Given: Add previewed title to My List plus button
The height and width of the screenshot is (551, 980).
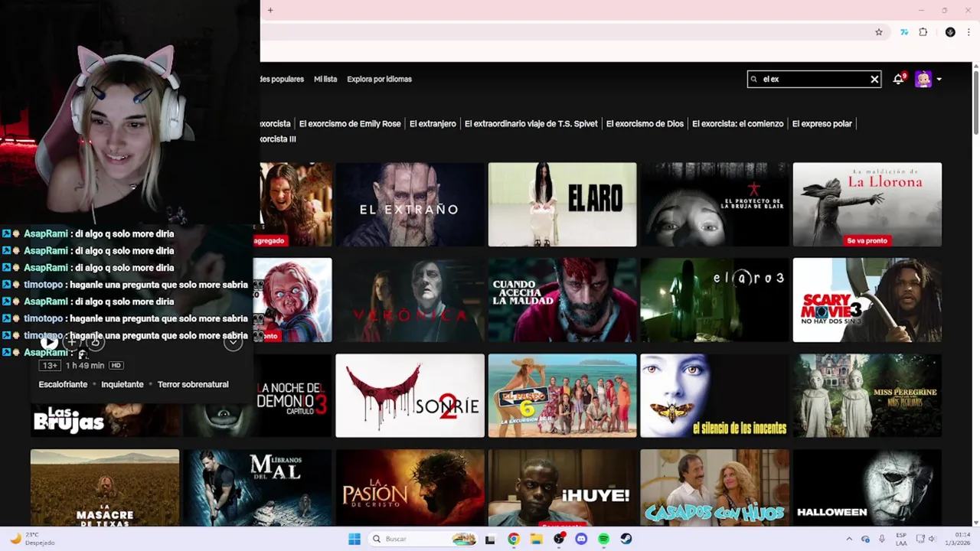Looking at the screenshot, I should 72,342.
